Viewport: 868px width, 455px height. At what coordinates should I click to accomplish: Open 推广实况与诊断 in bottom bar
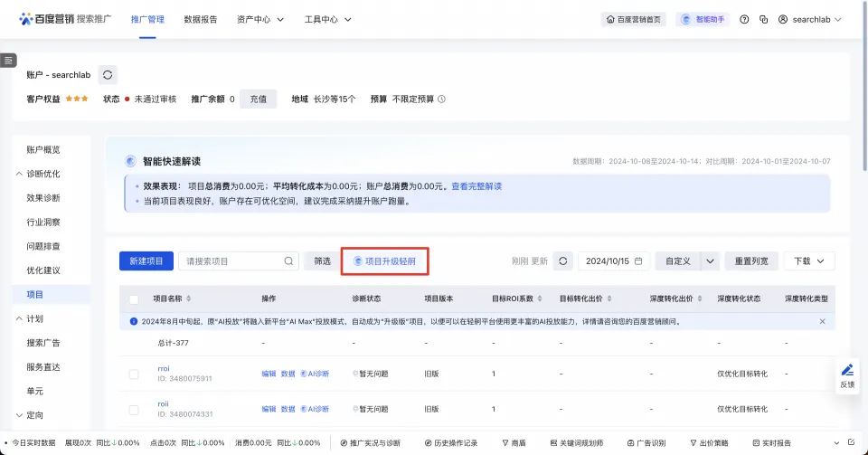(370, 443)
